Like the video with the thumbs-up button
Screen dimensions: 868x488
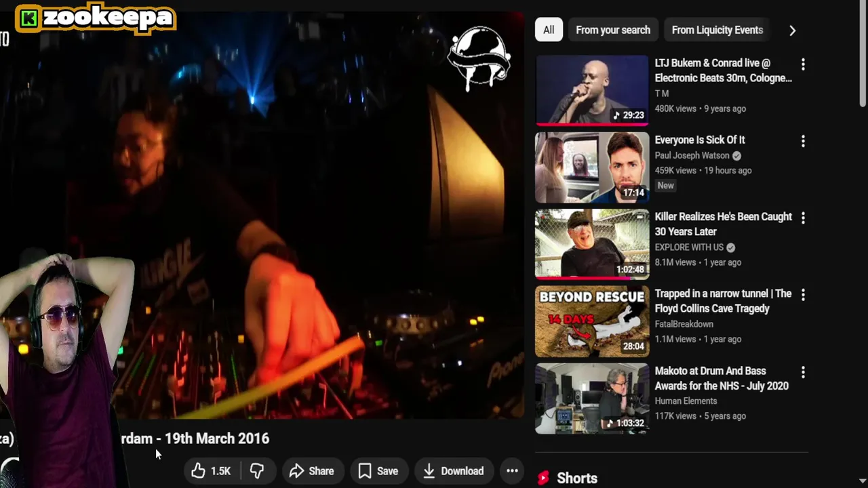click(213, 471)
